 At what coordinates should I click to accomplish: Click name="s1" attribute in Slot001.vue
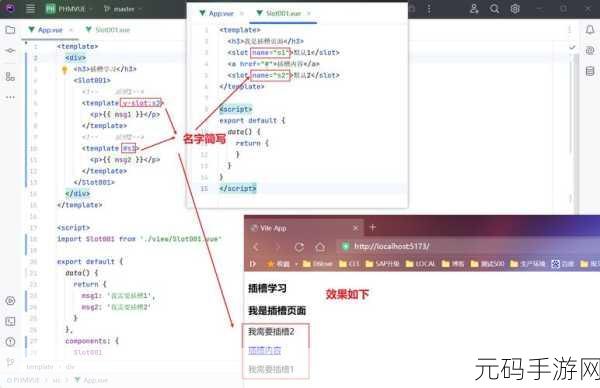click(x=270, y=52)
